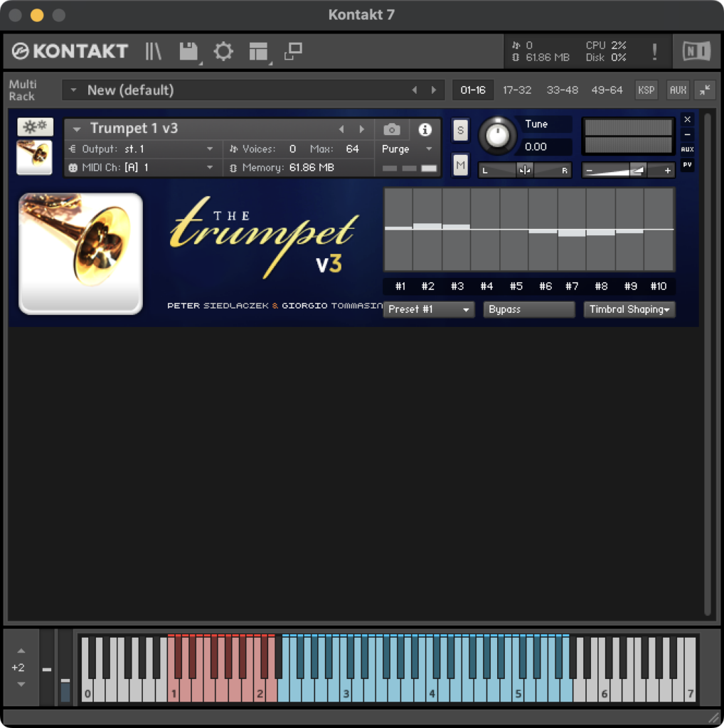724x728 pixels.
Task: Click EQ band #2 column
Action: (427, 230)
